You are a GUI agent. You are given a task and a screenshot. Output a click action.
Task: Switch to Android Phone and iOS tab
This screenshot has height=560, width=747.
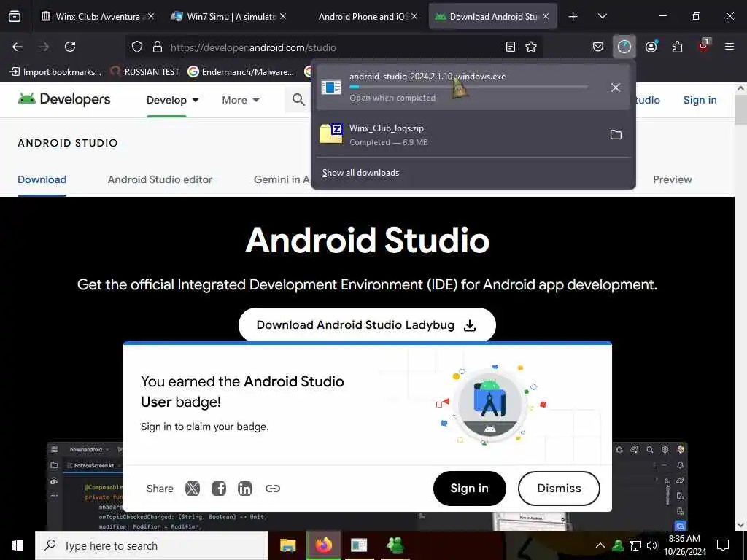362,16
